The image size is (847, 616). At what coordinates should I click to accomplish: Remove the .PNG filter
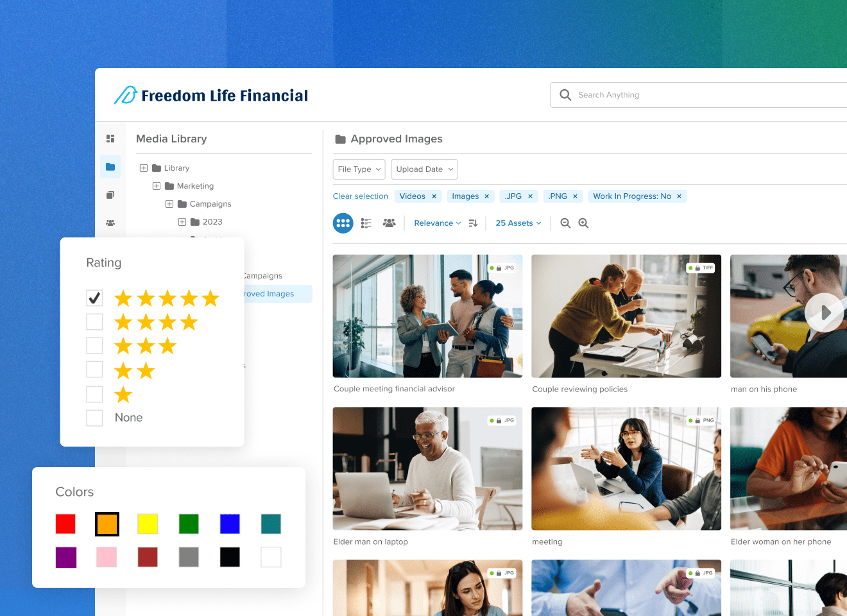coord(575,196)
